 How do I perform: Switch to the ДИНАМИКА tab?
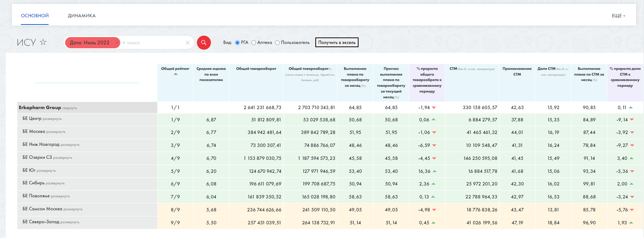click(82, 16)
